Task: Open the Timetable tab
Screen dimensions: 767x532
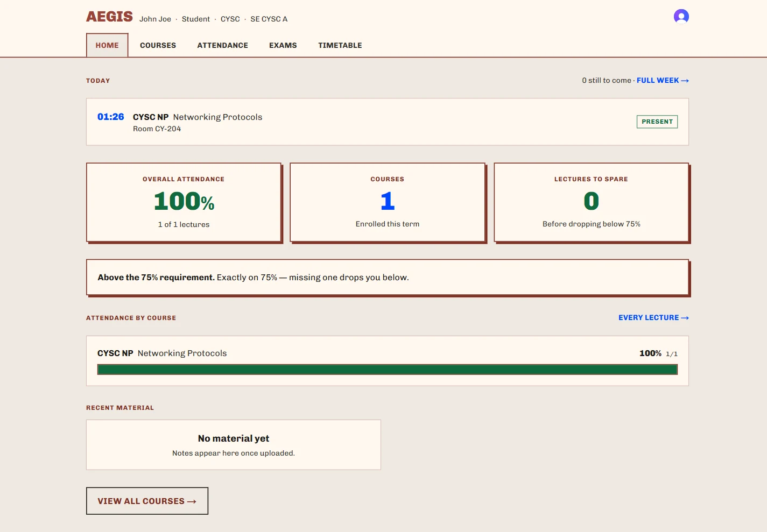Action: point(340,45)
